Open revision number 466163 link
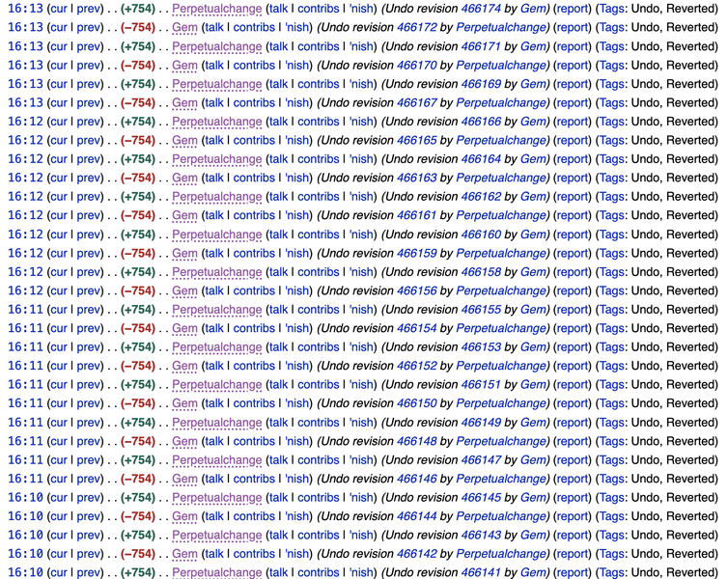Image resolution: width=728 pixels, height=579 pixels. [x=416, y=179]
